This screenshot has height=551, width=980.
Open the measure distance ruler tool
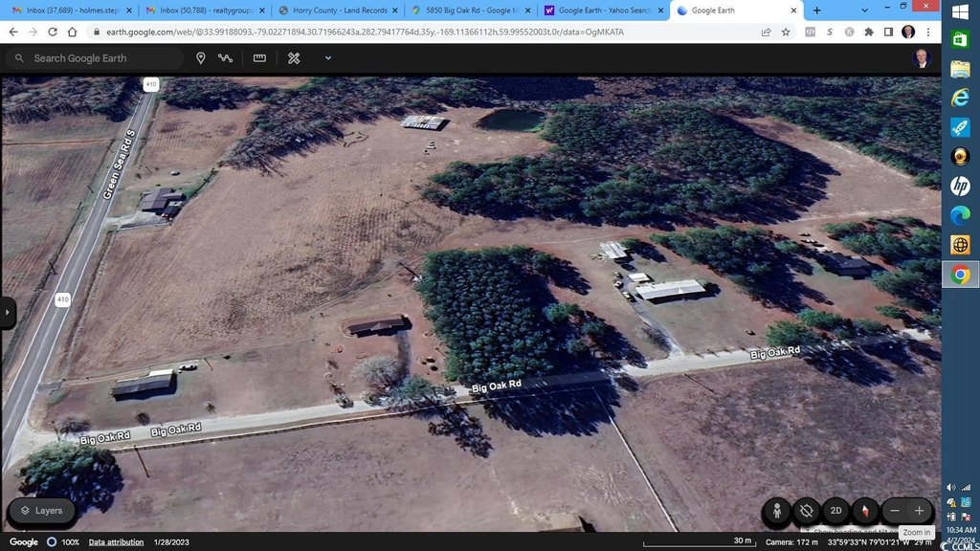pos(259,58)
